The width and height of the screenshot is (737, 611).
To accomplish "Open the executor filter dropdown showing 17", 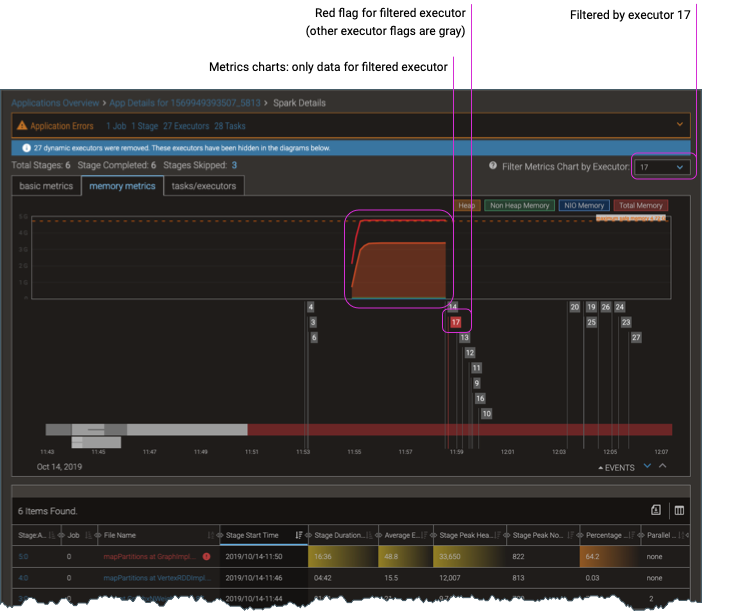I will click(662, 167).
